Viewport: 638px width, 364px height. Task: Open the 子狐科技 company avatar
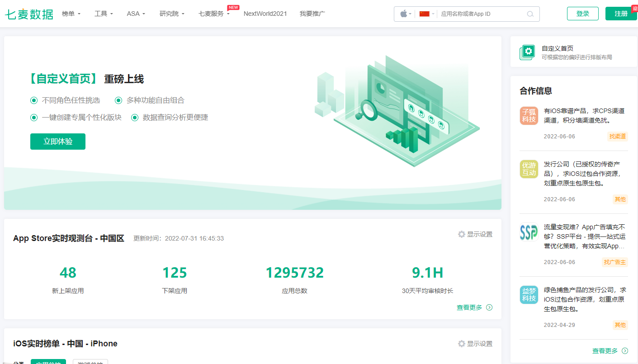(x=529, y=115)
